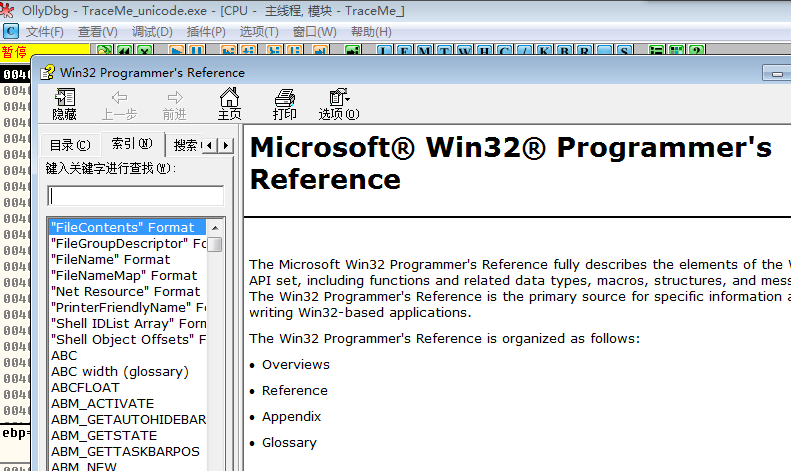Open Executable modules with E toolbar button
The image size is (791, 471).
[x=405, y=50]
